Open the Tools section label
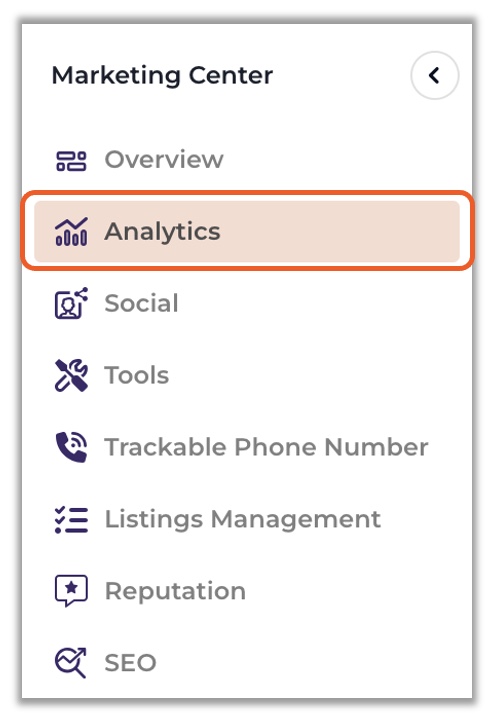Screen dimensions: 494x724 (137, 375)
